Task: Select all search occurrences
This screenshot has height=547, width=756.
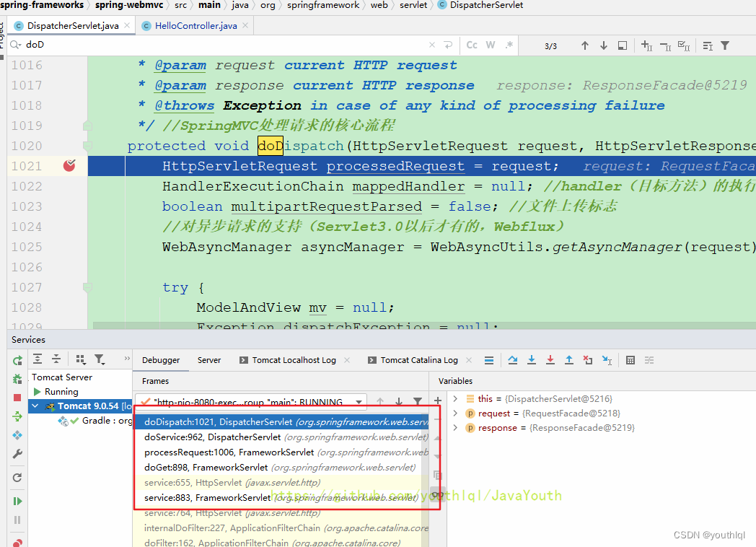Action: click(x=684, y=46)
